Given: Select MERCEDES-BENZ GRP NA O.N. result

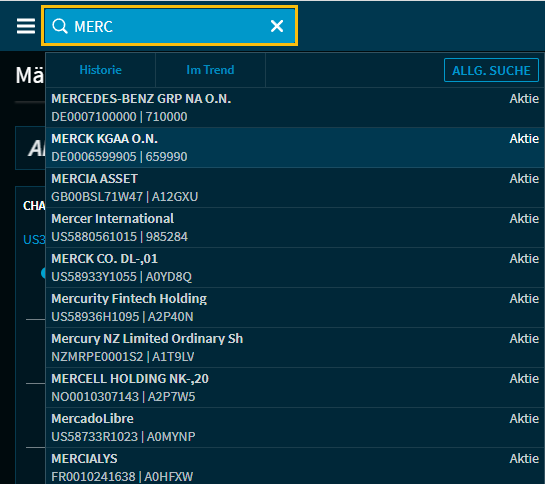Looking at the screenshot, I should [295, 107].
